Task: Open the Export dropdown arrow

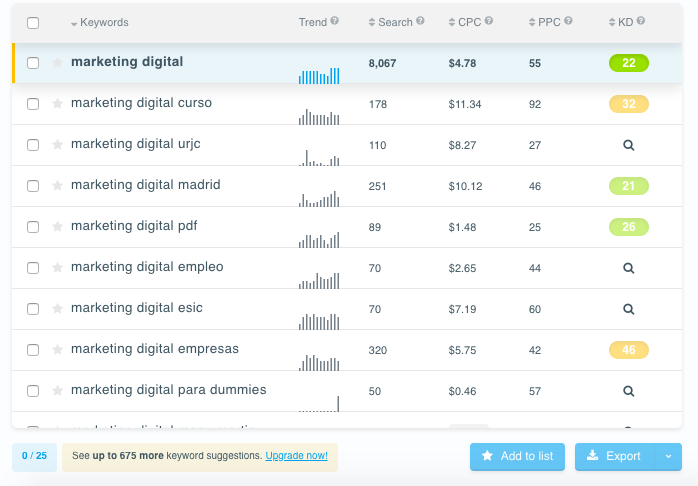Action: point(668,456)
